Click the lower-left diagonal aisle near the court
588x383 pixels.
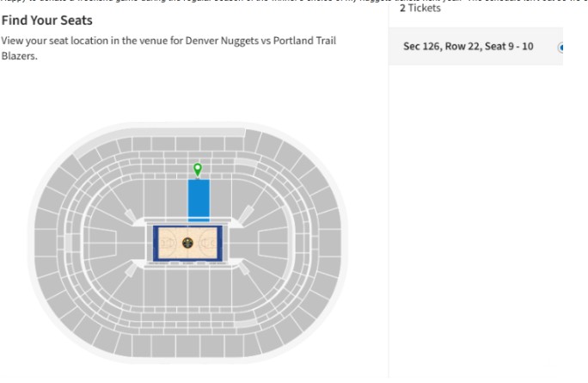pos(131,270)
